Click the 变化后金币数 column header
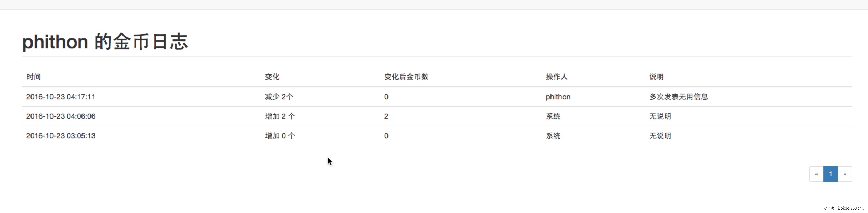This screenshot has width=868, height=213. tap(406, 77)
